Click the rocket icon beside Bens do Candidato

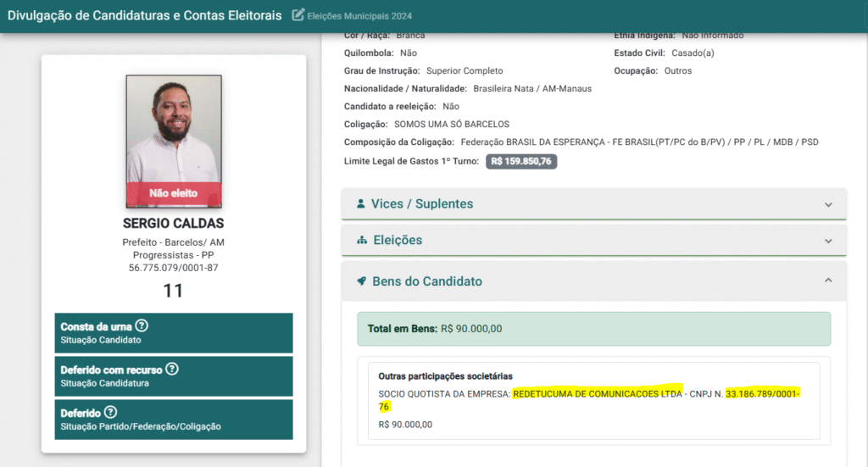pyautogui.click(x=362, y=281)
